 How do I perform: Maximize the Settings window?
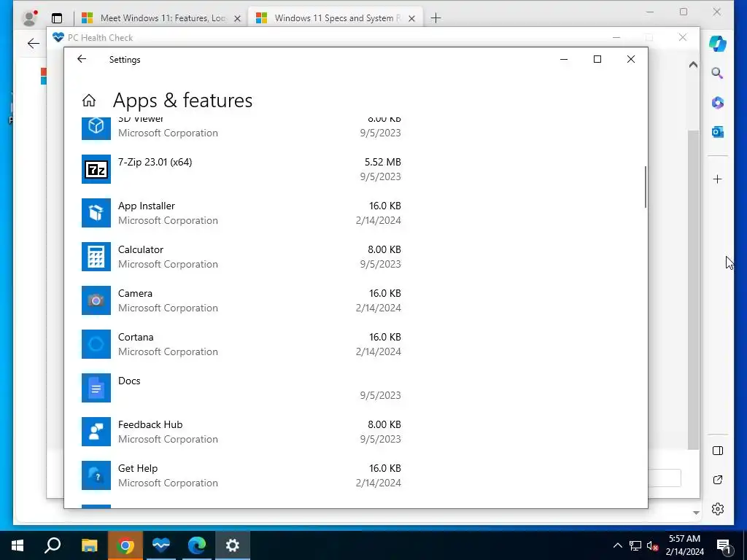coord(597,59)
